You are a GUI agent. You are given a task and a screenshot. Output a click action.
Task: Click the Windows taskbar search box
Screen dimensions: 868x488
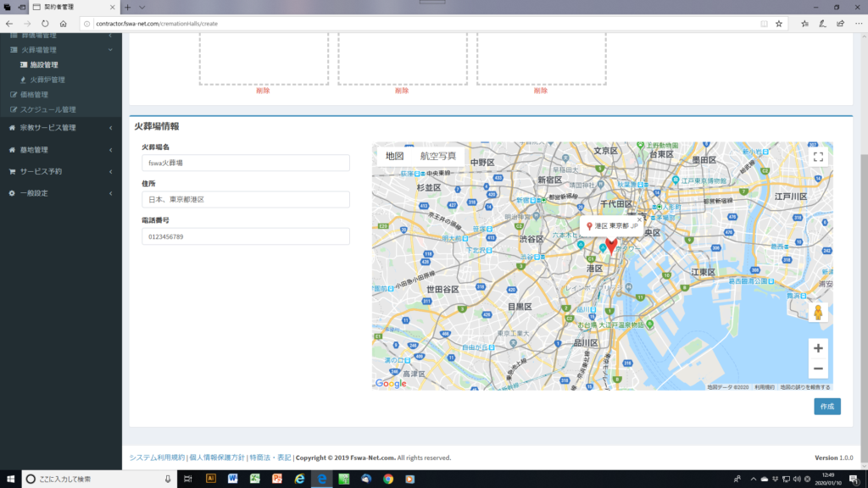99,480
